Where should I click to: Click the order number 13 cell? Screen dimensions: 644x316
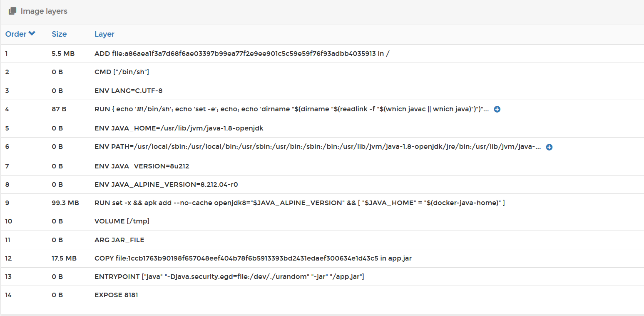8,276
